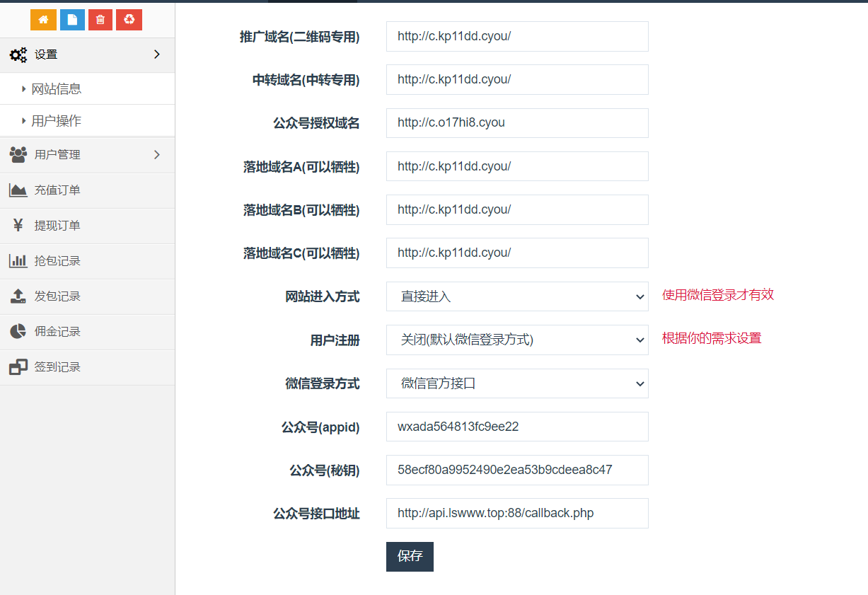Click the triangle before 网站信息

click(x=24, y=88)
